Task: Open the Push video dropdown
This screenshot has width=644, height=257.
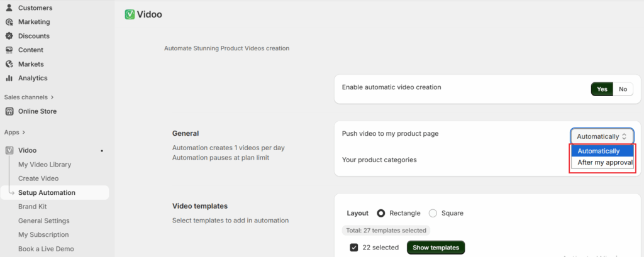Action: coord(602,136)
